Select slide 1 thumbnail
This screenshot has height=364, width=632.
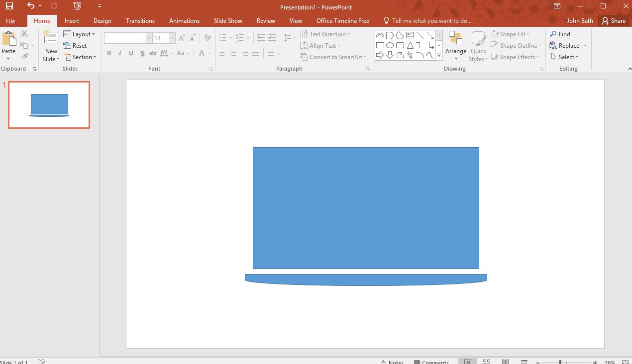[48, 104]
